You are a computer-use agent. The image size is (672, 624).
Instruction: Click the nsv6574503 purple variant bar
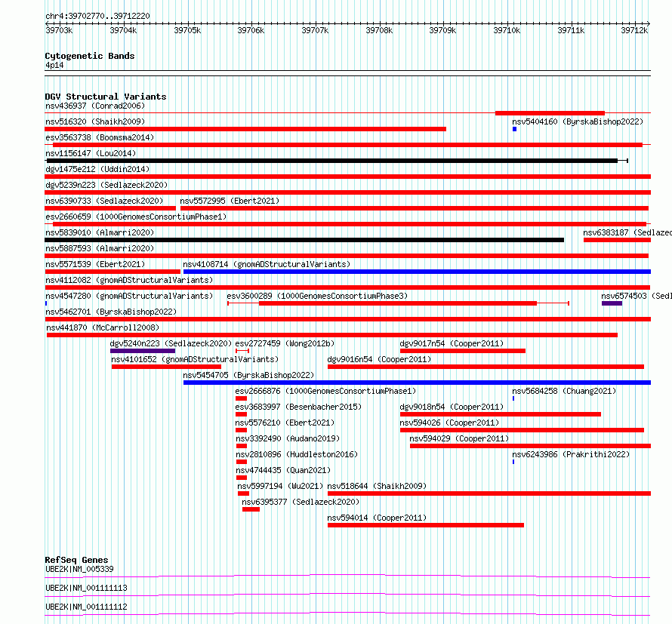coord(612,303)
